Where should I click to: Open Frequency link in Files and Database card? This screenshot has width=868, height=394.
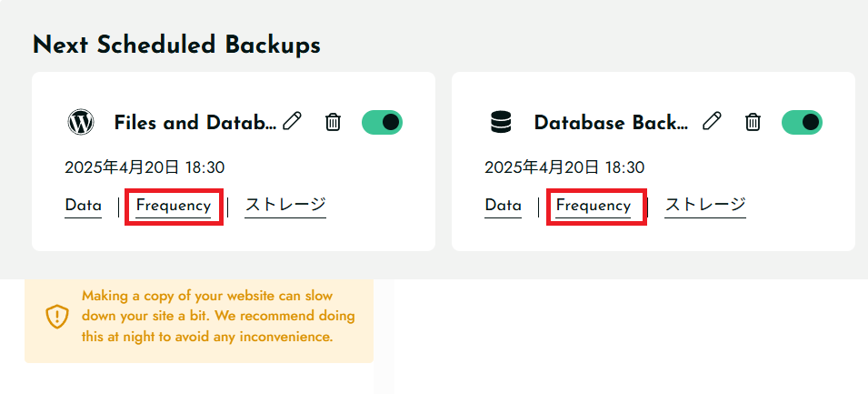coord(174,207)
